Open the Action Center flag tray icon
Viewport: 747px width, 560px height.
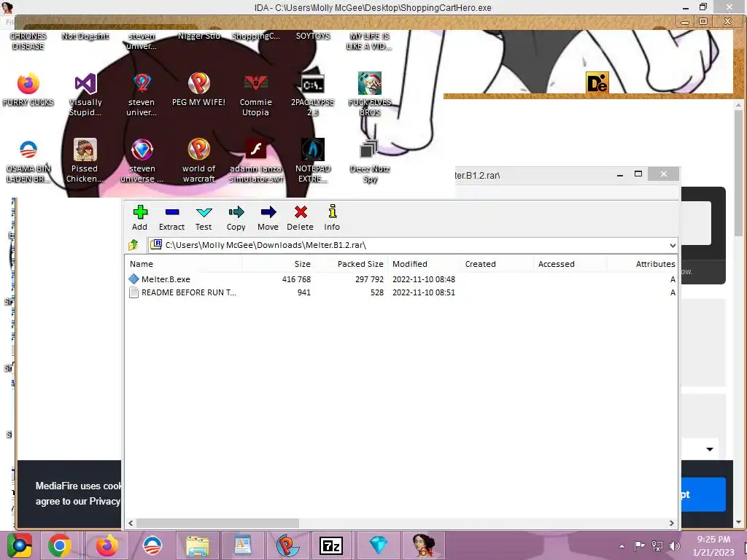coord(639,545)
